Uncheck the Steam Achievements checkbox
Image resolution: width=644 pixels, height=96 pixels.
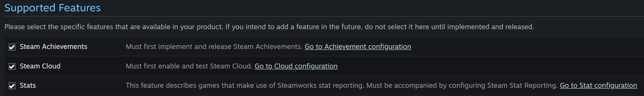click(x=12, y=47)
